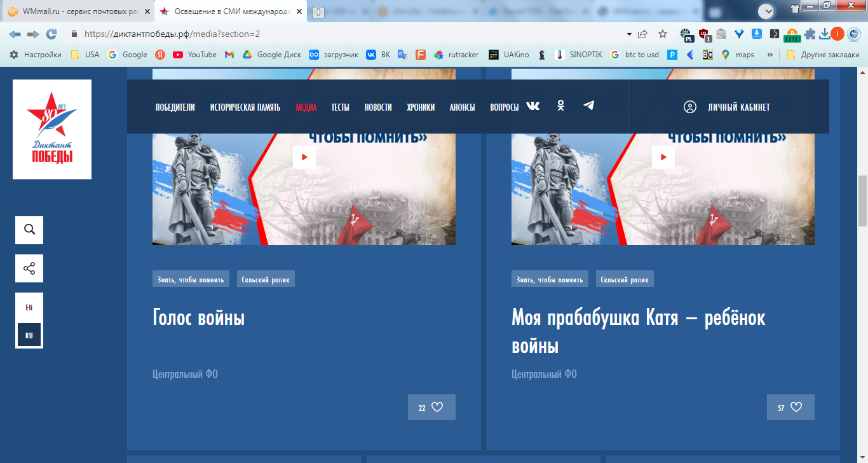Screen dimensions: 868x463
Task: Open the Gmail bookmark icon
Action: (229, 55)
